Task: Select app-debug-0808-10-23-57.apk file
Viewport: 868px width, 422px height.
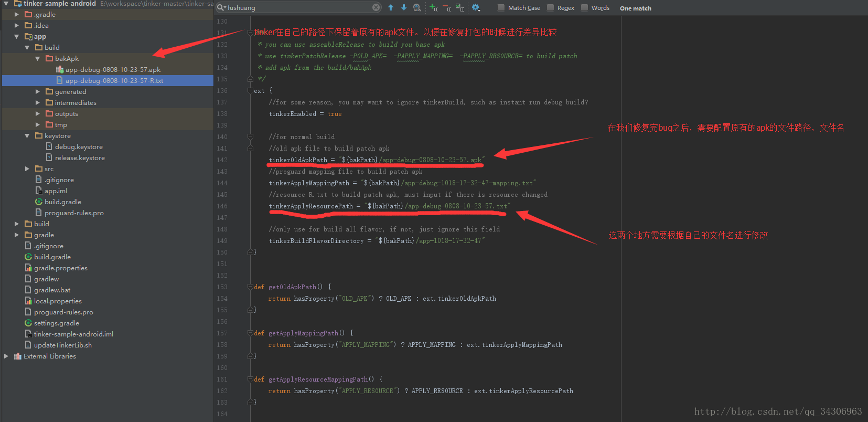Action: [113, 69]
